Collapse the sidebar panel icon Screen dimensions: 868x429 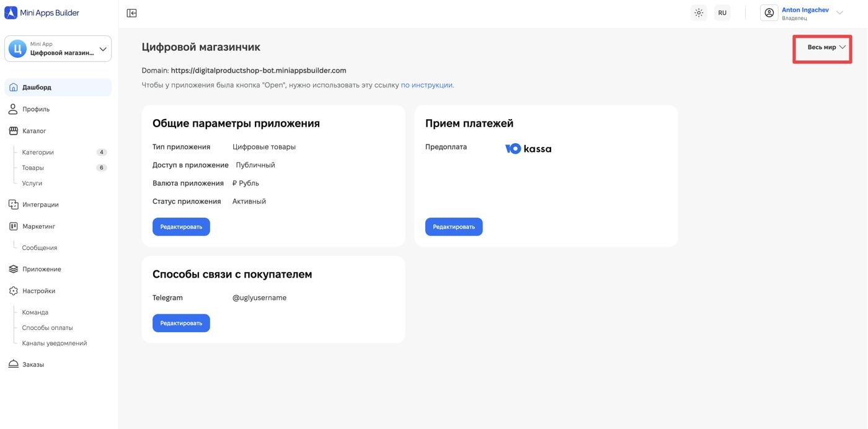tap(131, 13)
